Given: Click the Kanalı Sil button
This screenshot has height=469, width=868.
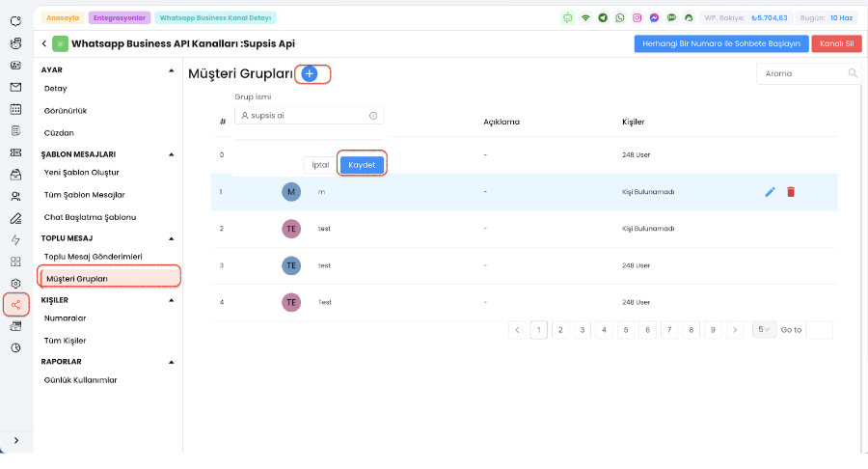Looking at the screenshot, I should point(836,43).
